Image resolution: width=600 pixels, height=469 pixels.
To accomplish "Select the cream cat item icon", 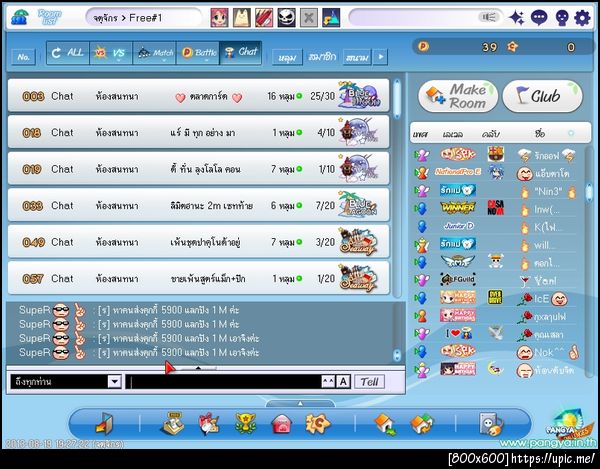I will tap(242, 18).
